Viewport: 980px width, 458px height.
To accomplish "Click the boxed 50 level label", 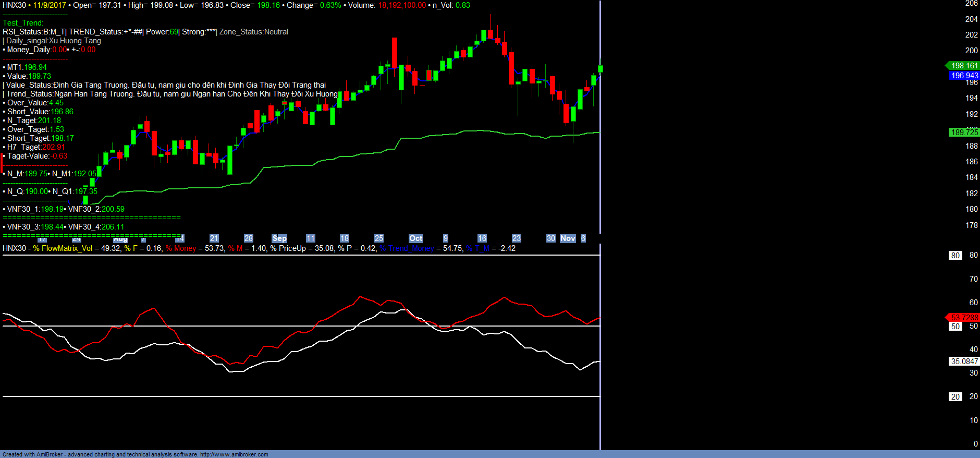I will [955, 327].
